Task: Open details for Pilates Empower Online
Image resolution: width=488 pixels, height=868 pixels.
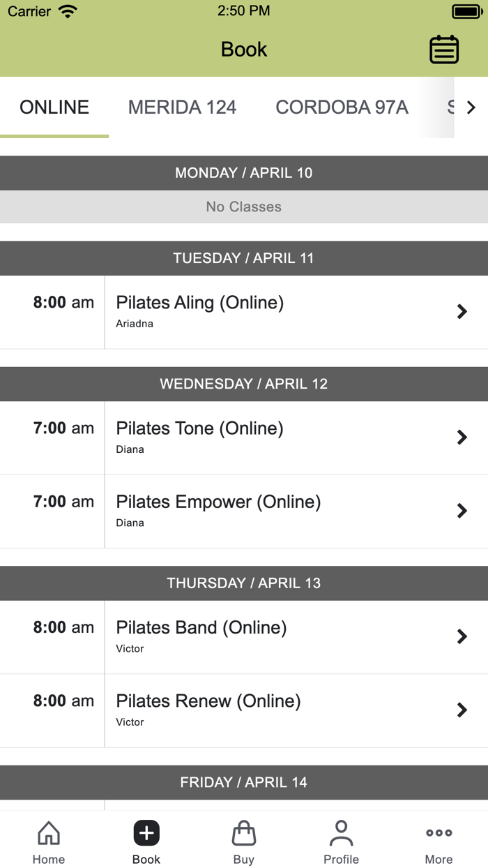Action: coord(244,510)
